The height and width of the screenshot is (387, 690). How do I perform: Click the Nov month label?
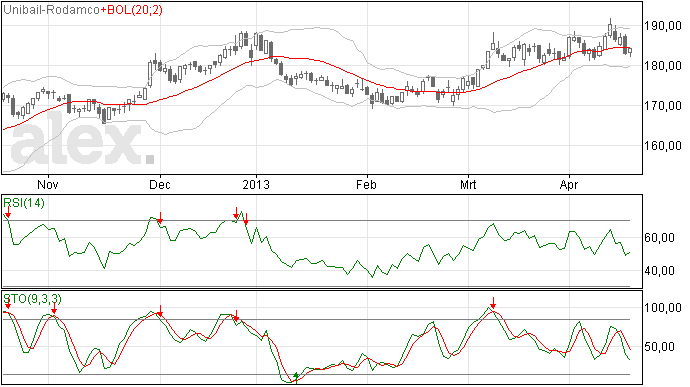click(x=48, y=184)
